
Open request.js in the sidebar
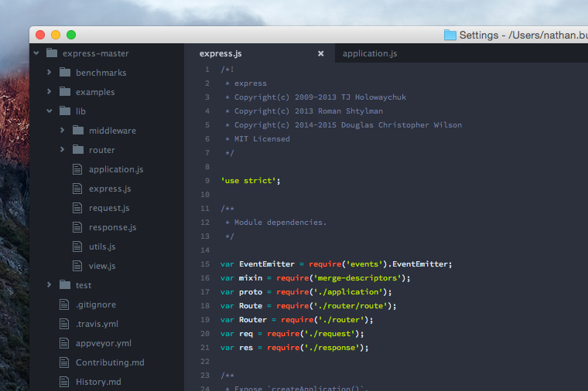(x=109, y=208)
